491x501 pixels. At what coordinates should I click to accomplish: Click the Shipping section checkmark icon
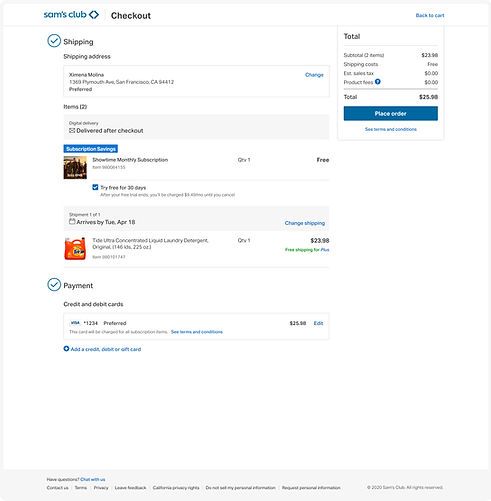[x=54, y=41]
